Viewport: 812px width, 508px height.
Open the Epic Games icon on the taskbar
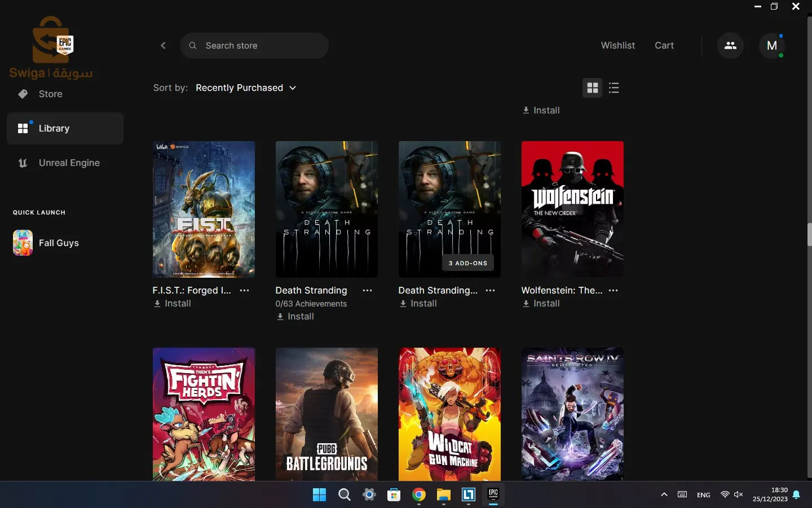point(493,496)
